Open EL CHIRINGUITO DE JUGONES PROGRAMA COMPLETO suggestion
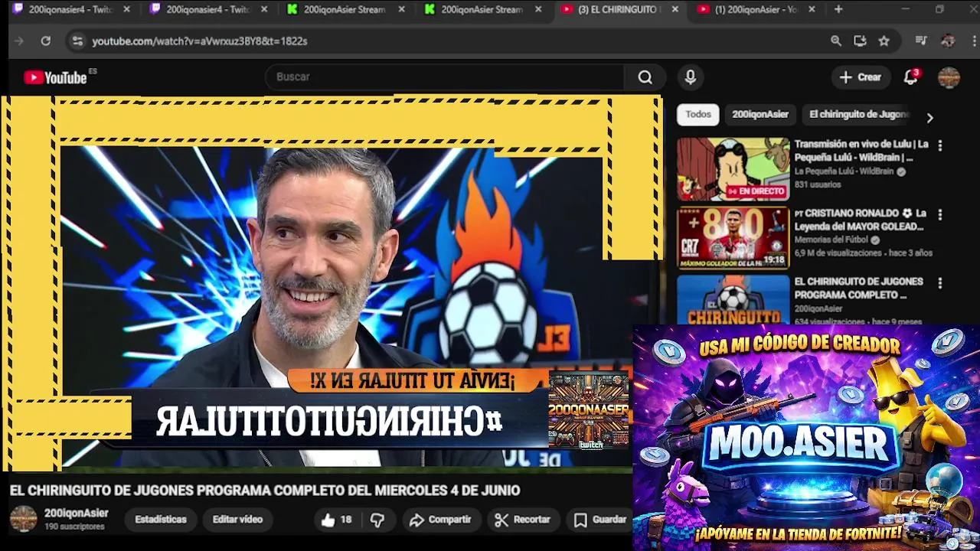The image size is (980, 551). pyautogui.click(x=858, y=288)
